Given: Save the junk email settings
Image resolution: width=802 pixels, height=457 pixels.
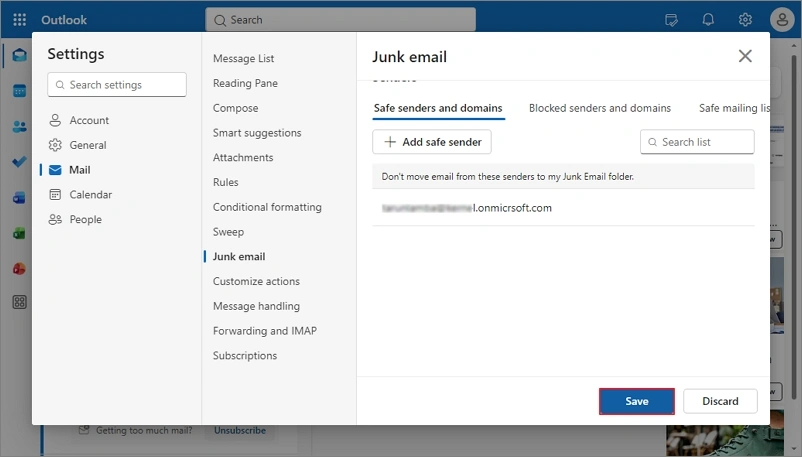Looking at the screenshot, I should [x=636, y=401].
